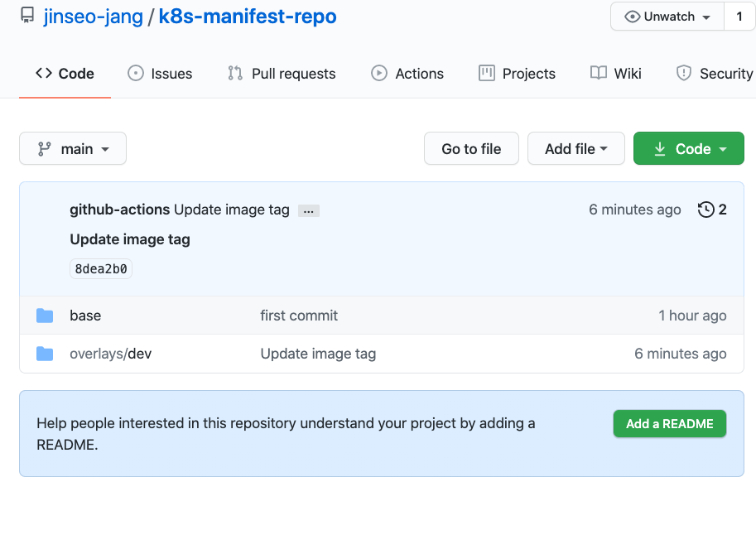
Task: Expand commit description ellipsis button
Action: (309, 211)
